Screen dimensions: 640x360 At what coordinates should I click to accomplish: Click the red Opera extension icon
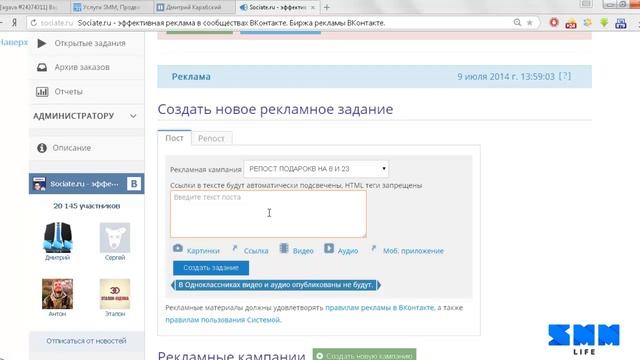(554, 22)
